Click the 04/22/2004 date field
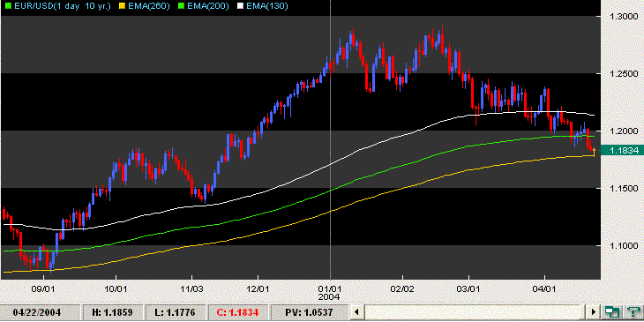The image size is (644, 322). (40, 312)
